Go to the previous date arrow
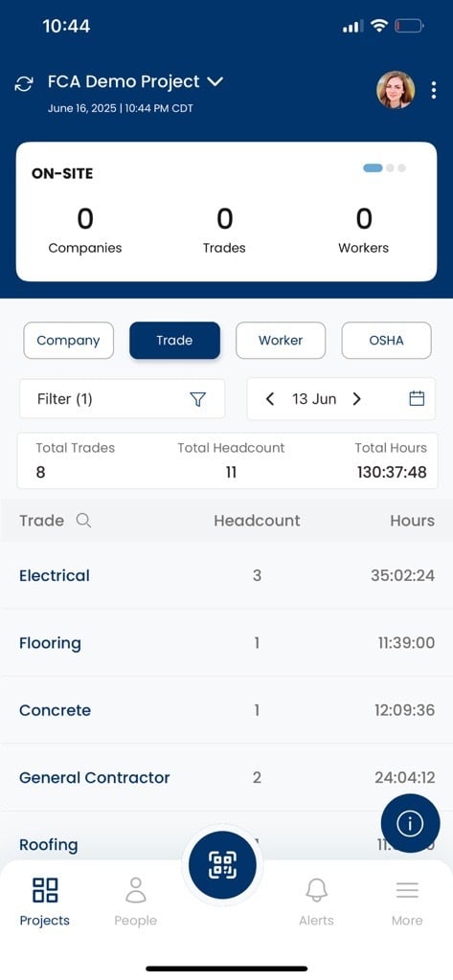Viewport: 453px width, 980px height. click(x=270, y=399)
